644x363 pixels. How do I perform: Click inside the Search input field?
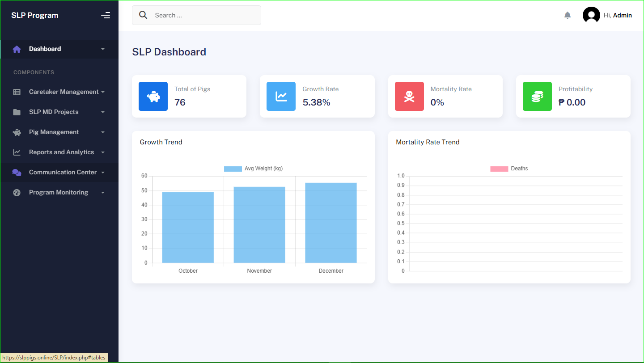(204, 15)
